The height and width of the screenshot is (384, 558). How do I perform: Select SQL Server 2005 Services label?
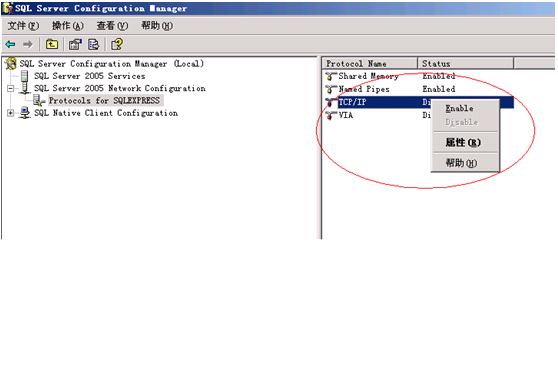coord(90,76)
